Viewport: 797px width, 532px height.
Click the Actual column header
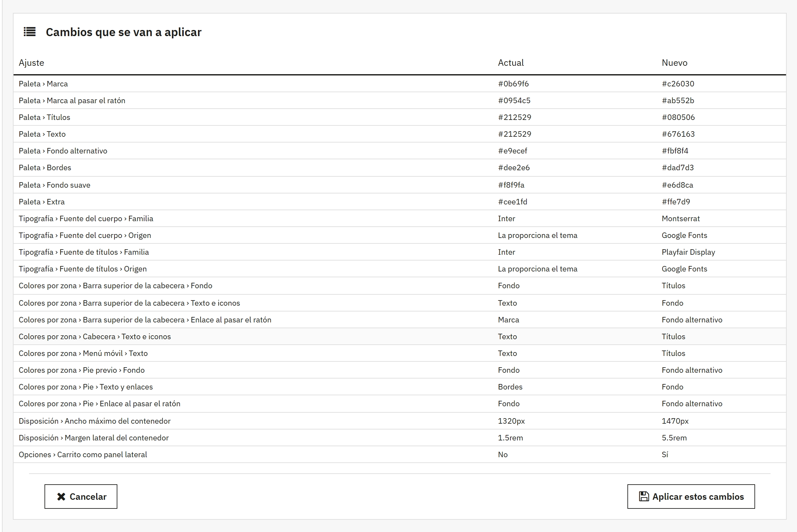pos(511,63)
